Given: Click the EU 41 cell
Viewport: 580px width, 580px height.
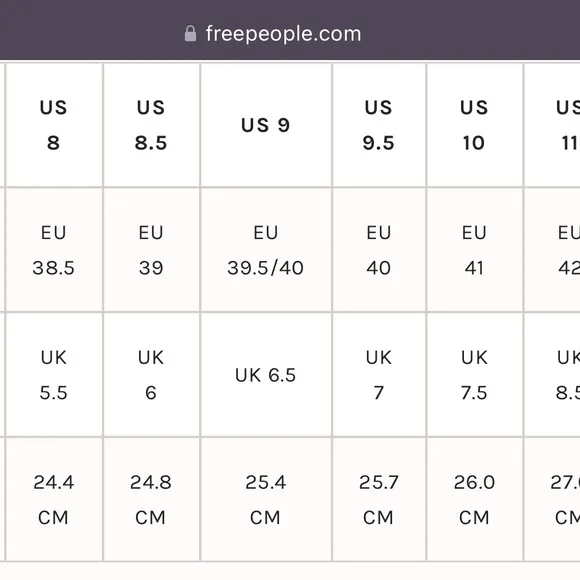Looking at the screenshot, I should 475,250.
